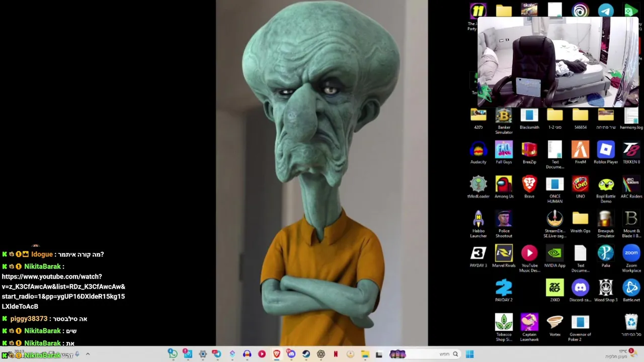Image resolution: width=644 pixels, height=362 pixels.
Task: Open the settings gear on the taskbar
Action: 203,354
